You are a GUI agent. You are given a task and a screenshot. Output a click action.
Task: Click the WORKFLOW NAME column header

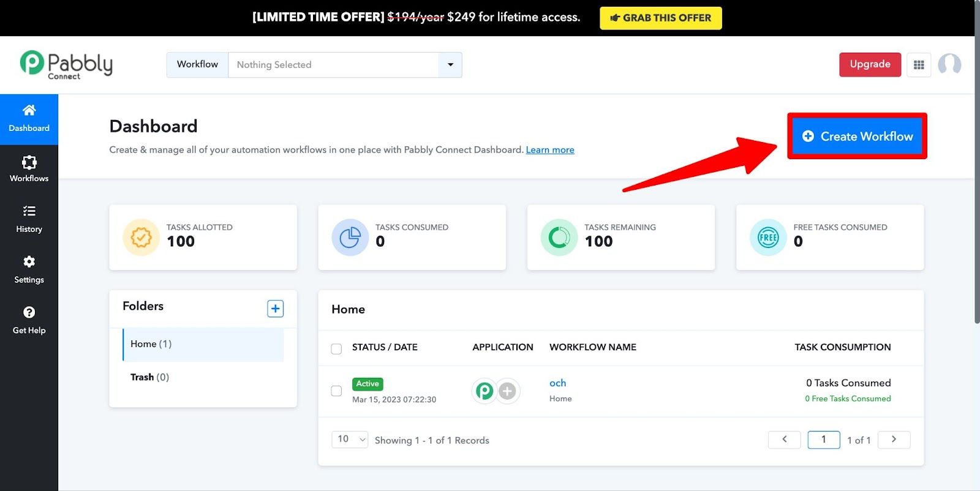(x=593, y=347)
